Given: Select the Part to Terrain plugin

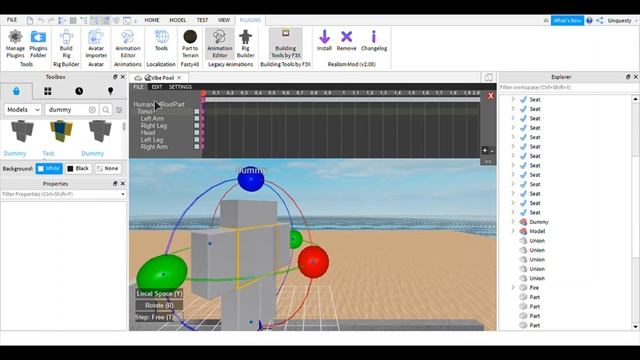Looking at the screenshot, I should point(190,44).
